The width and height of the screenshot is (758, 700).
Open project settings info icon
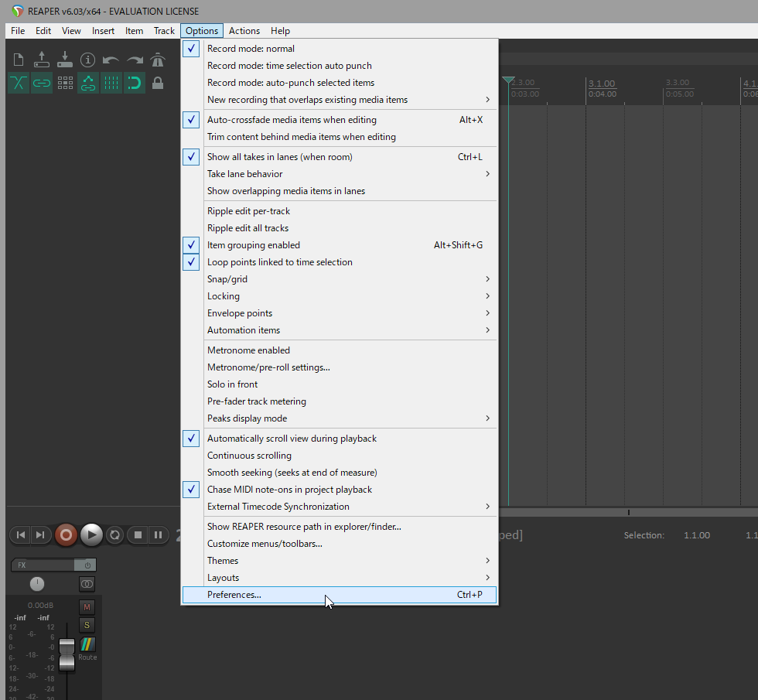(x=88, y=60)
